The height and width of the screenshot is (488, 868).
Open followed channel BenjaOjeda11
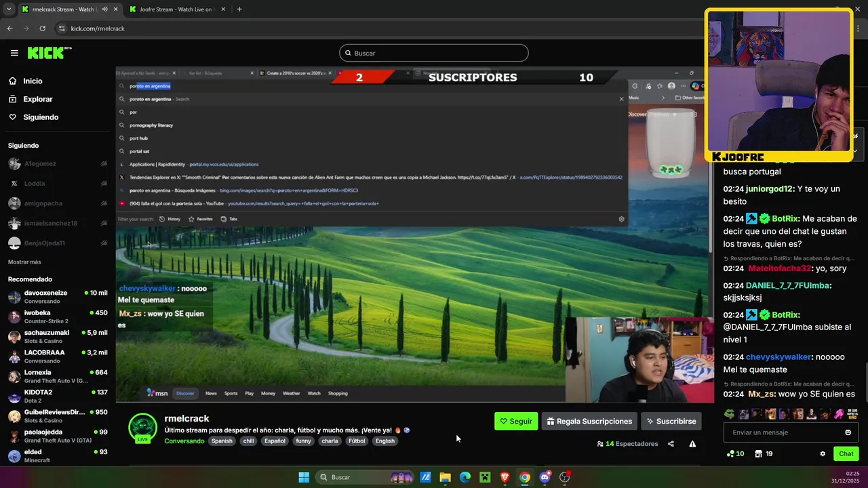58,243
